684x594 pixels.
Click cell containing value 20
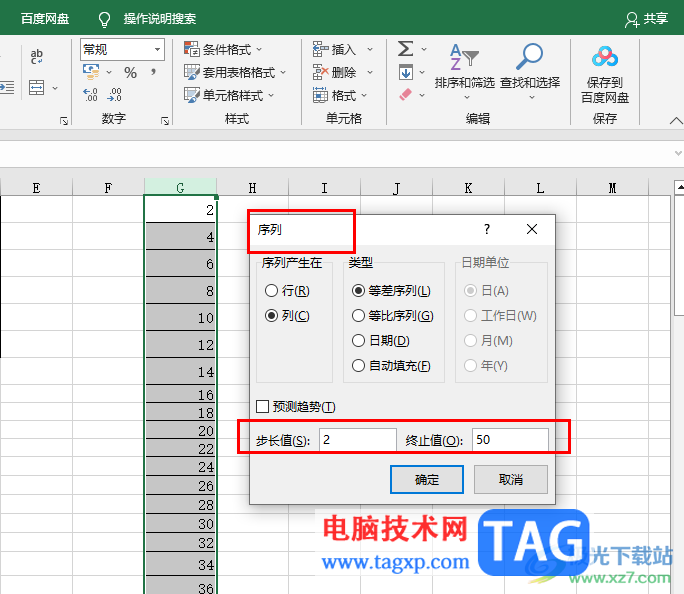pos(180,430)
